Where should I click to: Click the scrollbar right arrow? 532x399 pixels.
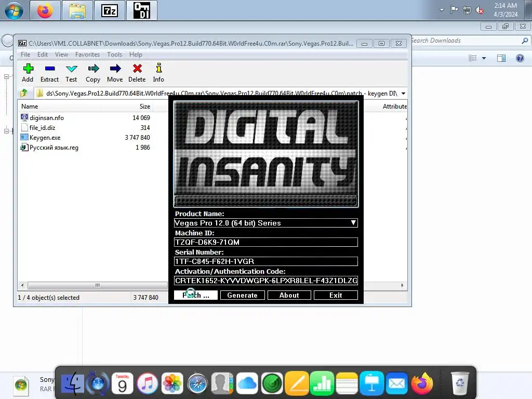(403, 285)
